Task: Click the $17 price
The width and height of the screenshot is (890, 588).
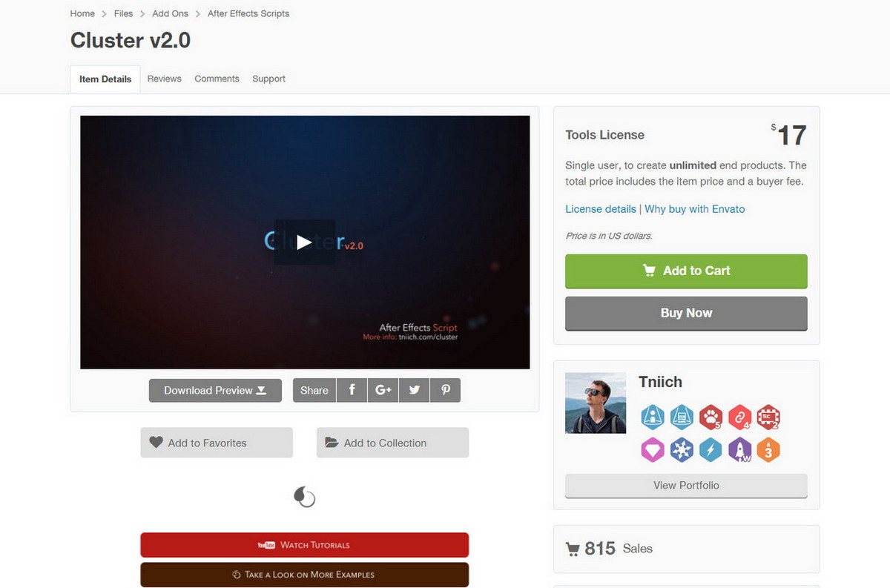Action: (x=788, y=135)
